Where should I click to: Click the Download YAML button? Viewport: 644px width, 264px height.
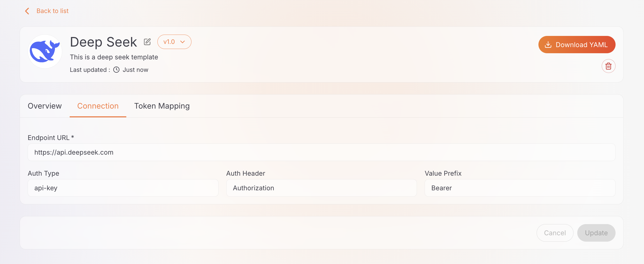[577, 44]
